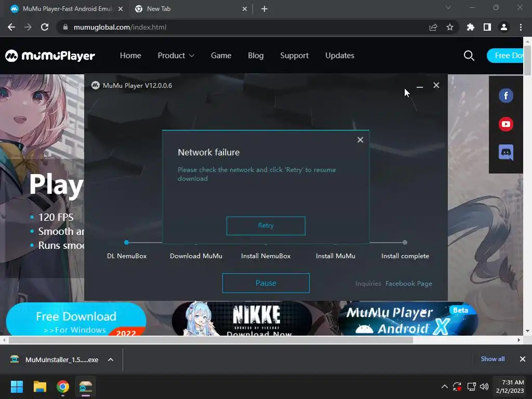
Task: Expand the Product dropdown menu
Action: pos(176,56)
